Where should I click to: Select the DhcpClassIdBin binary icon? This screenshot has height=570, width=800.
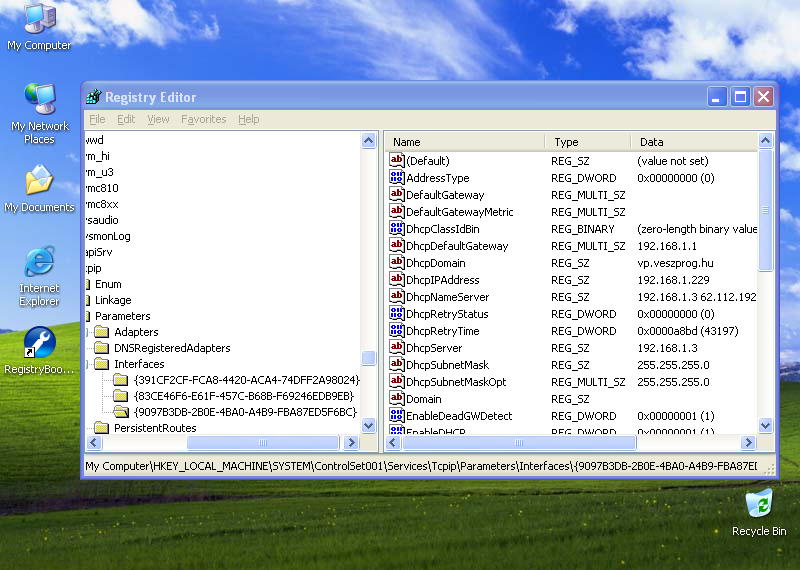(x=396, y=228)
